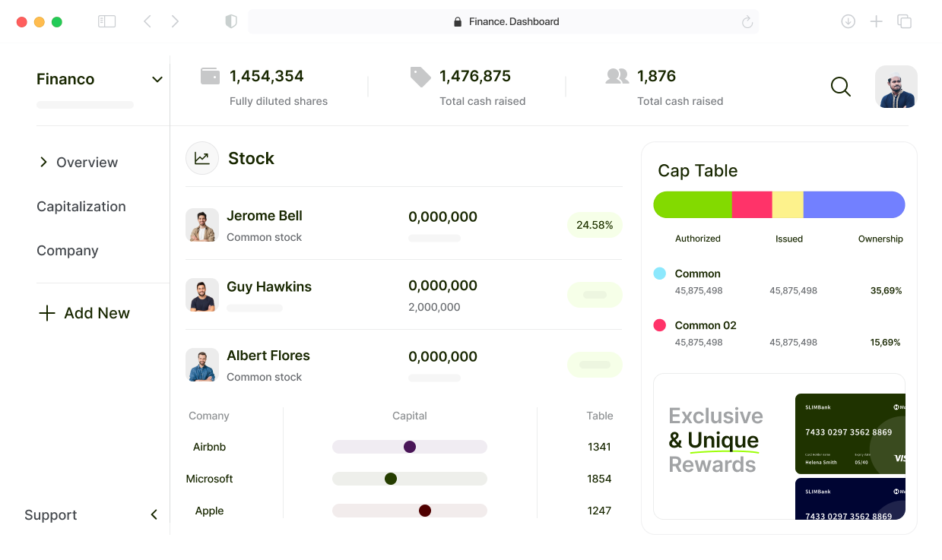Click the blue Cap Table segment
Screen dimensions: 942x560
[x=855, y=205]
